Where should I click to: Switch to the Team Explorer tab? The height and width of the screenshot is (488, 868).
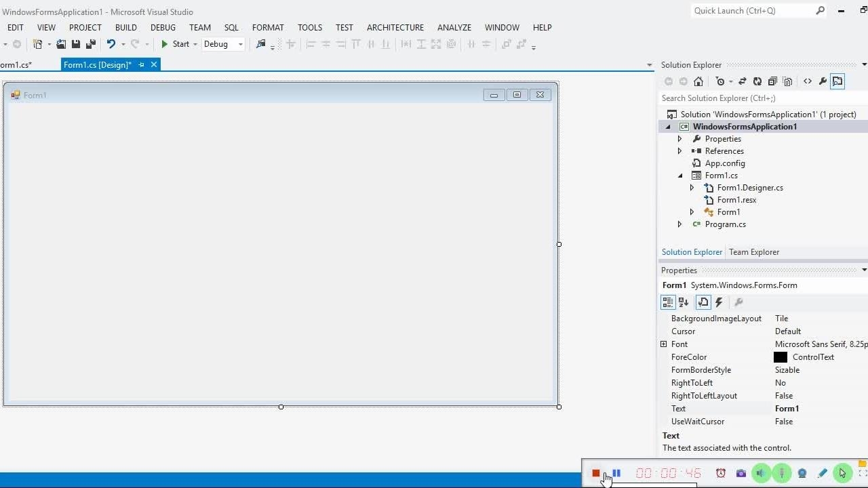[753, 252]
